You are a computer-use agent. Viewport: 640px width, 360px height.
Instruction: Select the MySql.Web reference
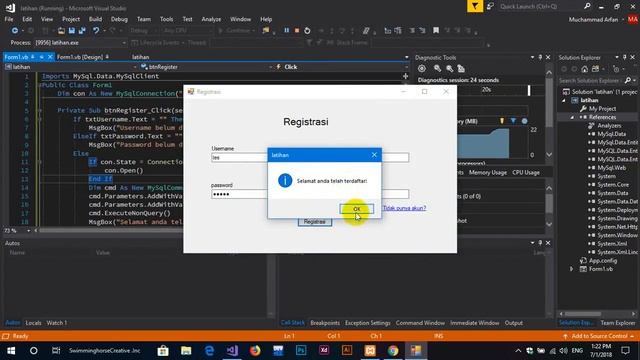point(611,168)
